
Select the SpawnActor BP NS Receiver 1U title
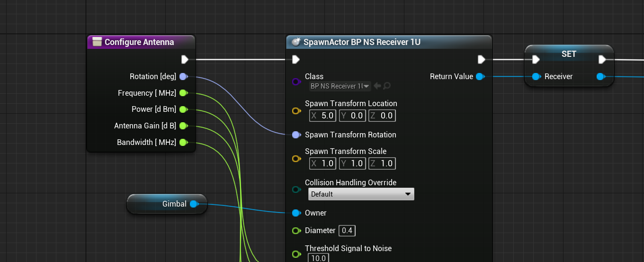[x=362, y=42]
